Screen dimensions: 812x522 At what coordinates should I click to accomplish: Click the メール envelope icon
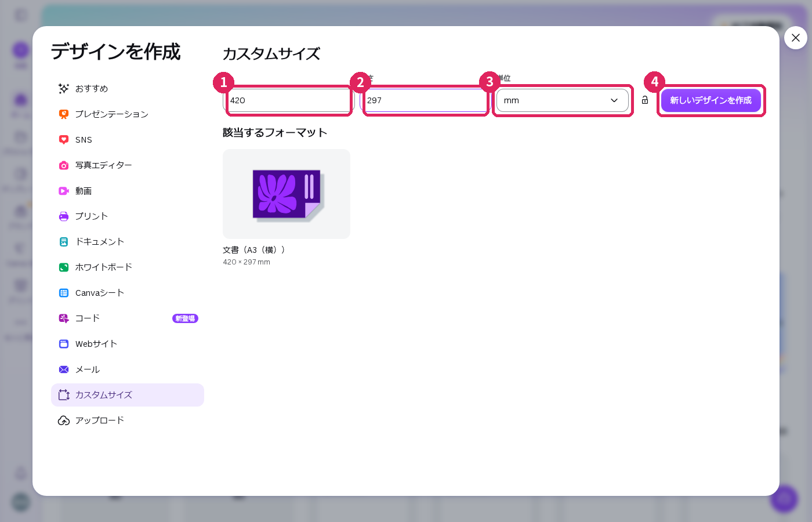64,369
